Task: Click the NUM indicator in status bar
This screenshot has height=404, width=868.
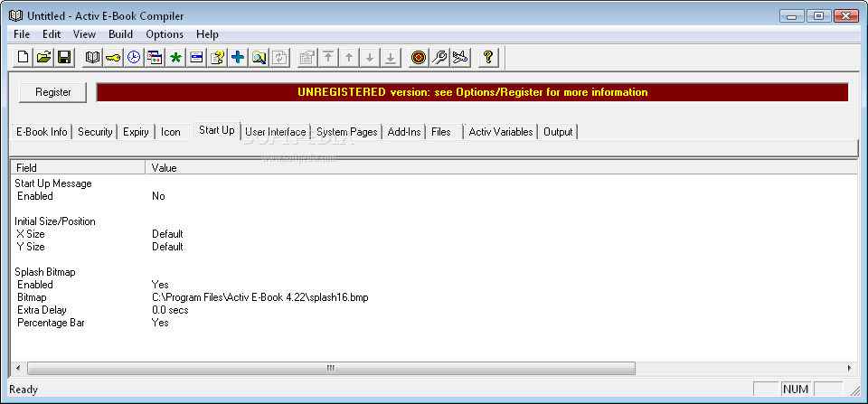Action: (796, 389)
